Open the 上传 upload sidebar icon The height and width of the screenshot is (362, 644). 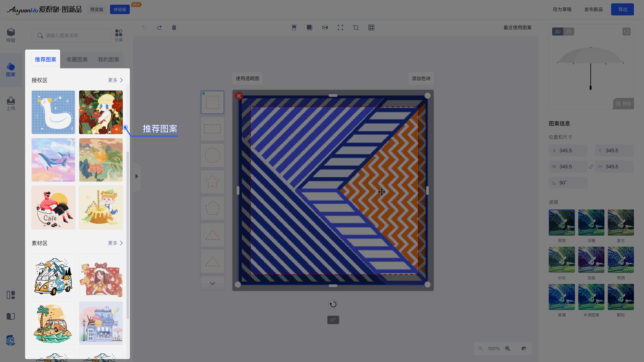11,103
